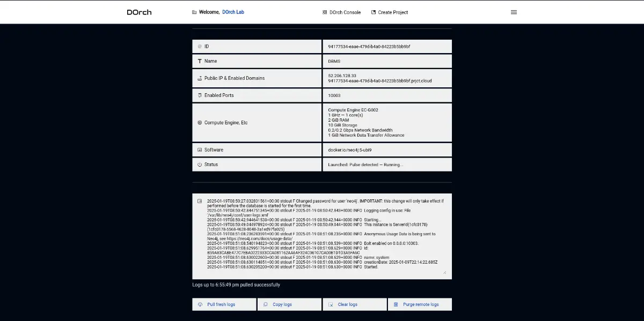
Task: Expand the hamburger menu in the header
Action: pyautogui.click(x=514, y=12)
